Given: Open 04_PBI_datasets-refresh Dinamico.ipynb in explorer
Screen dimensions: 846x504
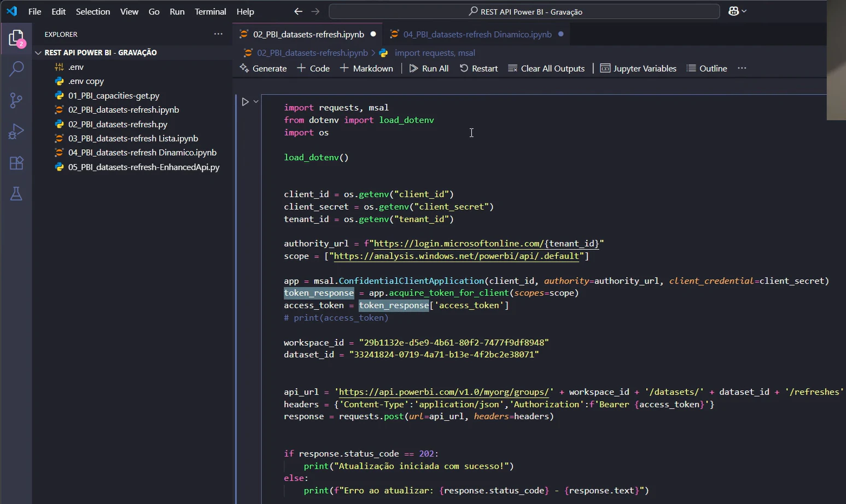Looking at the screenshot, I should (x=142, y=153).
